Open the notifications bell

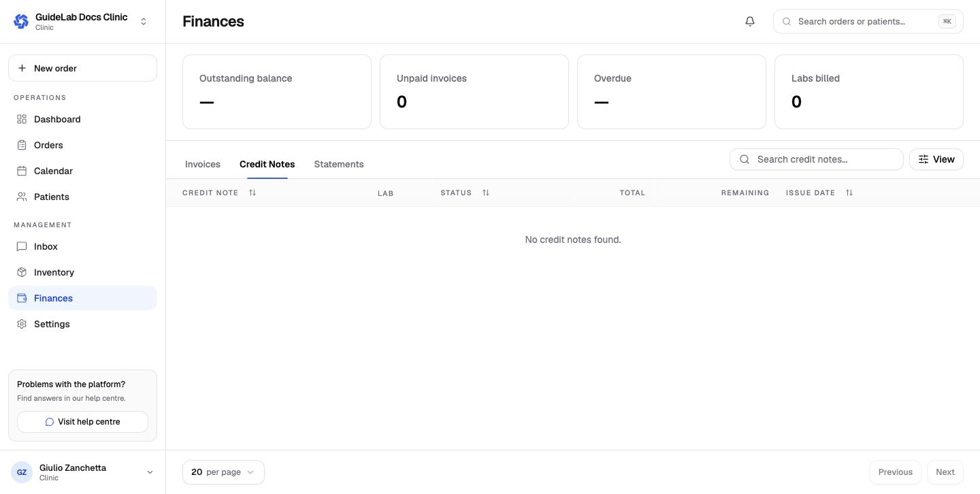[x=750, y=22]
